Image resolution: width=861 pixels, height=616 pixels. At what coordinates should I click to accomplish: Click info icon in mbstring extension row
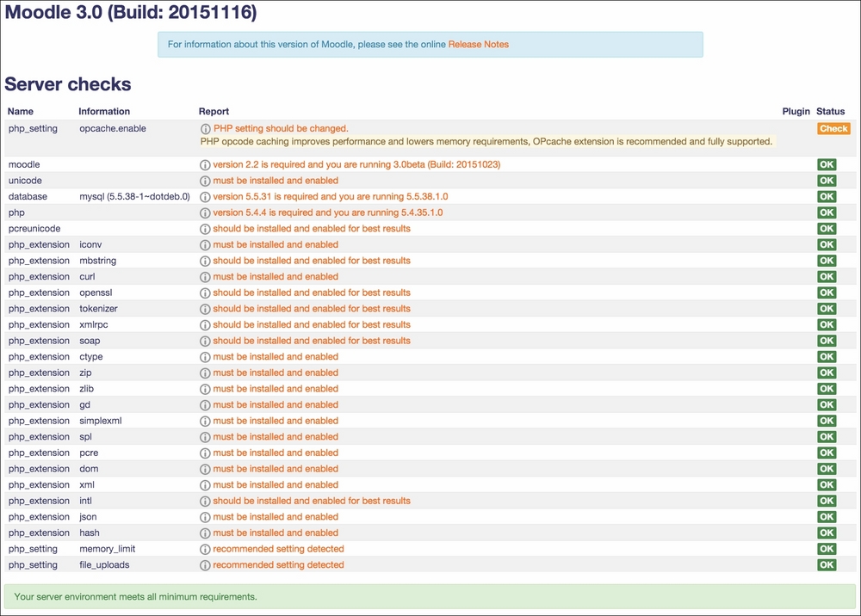(x=205, y=261)
